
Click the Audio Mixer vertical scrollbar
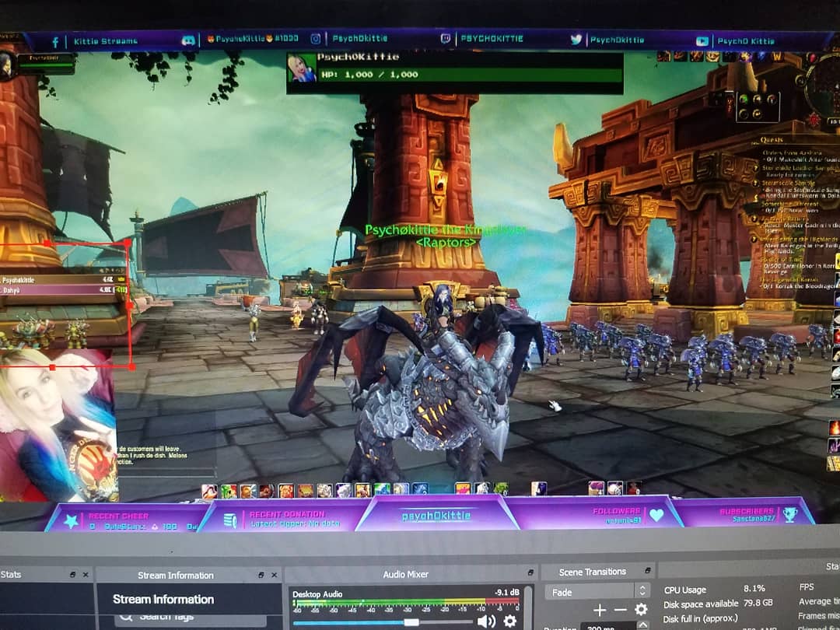[528, 607]
